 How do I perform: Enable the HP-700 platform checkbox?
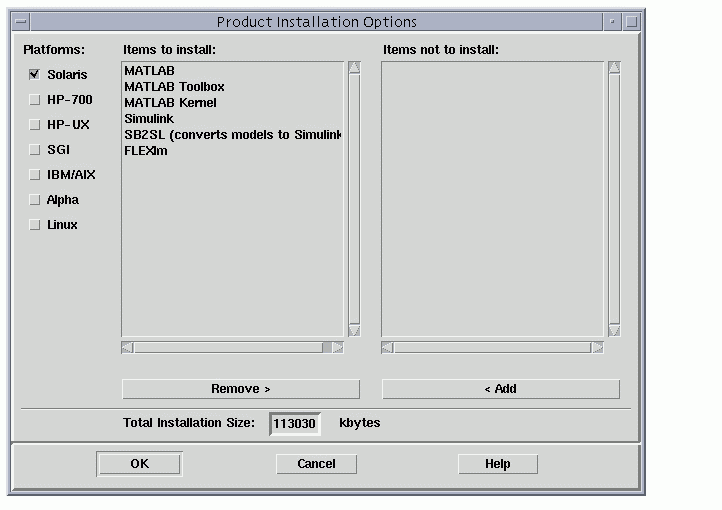[35, 99]
